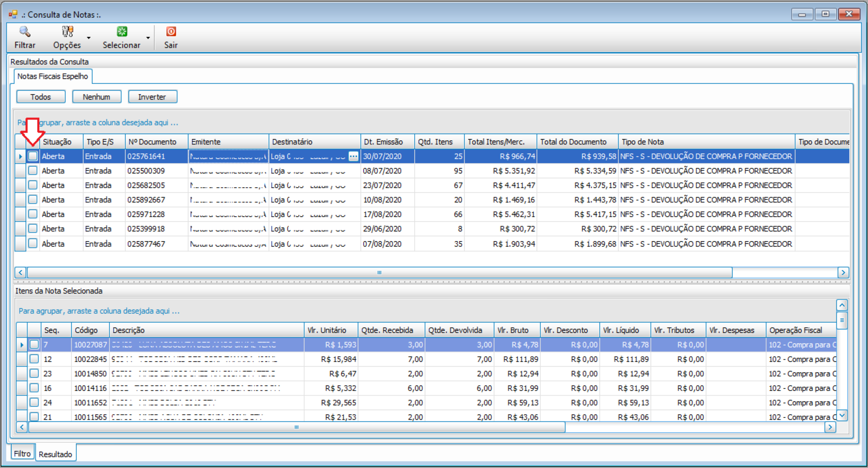Sort items by Vlr. Bruto header
The image size is (868, 468).
517,330
